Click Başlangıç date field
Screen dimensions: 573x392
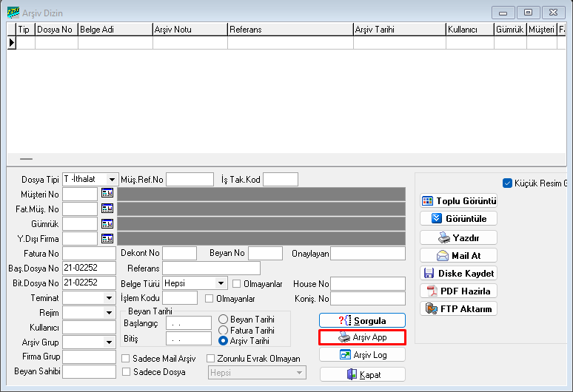point(189,323)
